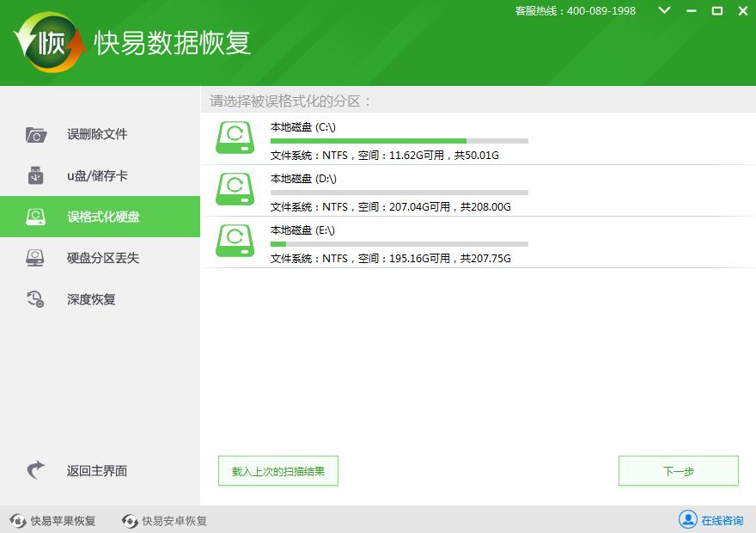Open 深度恢复 via its clock-disk icon
Viewport: 756px width, 533px height.
[x=35, y=298]
